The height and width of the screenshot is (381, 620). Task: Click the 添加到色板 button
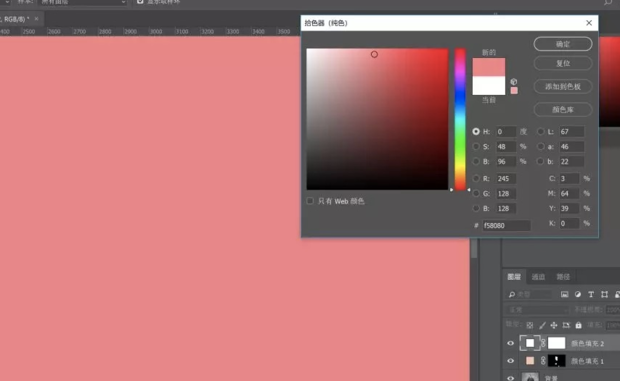(563, 87)
